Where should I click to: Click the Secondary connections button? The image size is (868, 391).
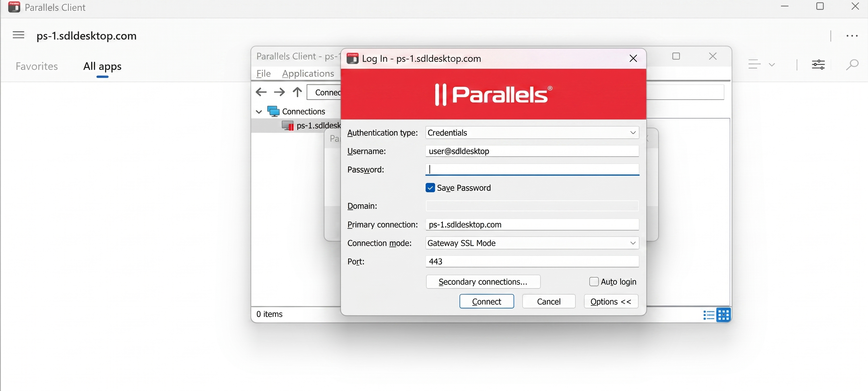coord(483,282)
